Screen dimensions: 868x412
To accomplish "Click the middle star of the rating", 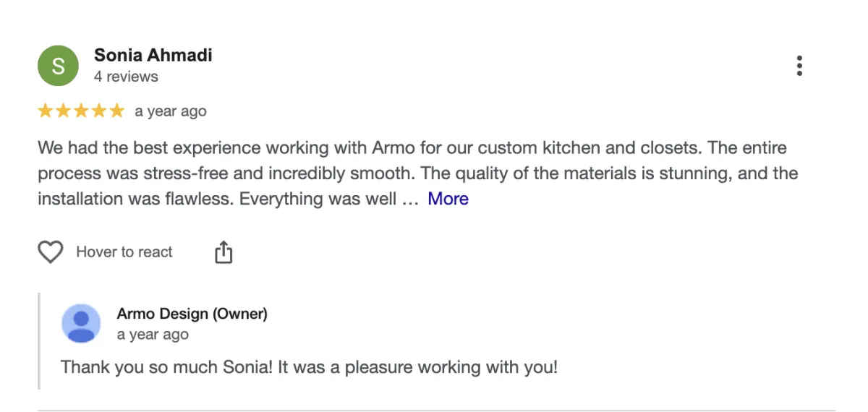I will coord(81,111).
